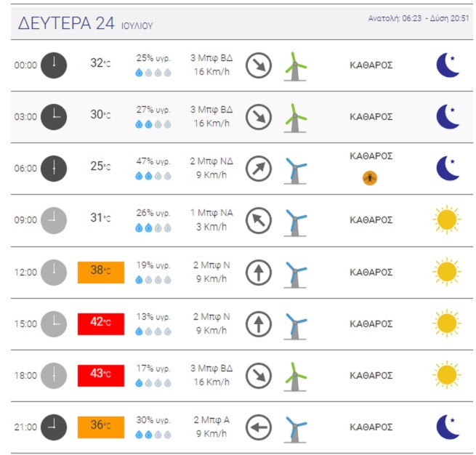Screen dimensions: 476x455
Task: Click the sun icon in 18:00 row
Action: 447,375
